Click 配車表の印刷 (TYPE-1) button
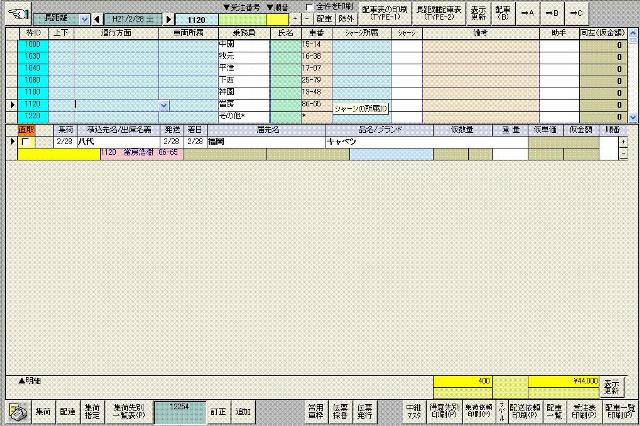Image resolution: width=640 pixels, height=426 pixels. [x=385, y=14]
